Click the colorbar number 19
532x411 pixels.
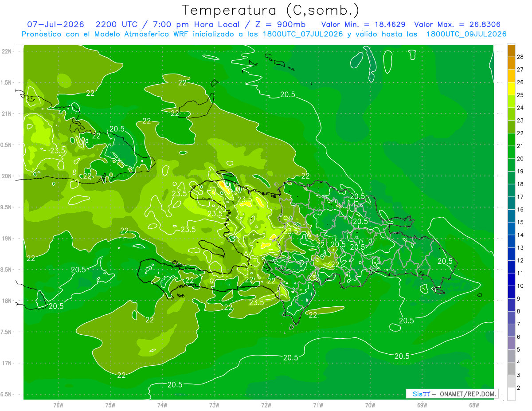[521, 171]
